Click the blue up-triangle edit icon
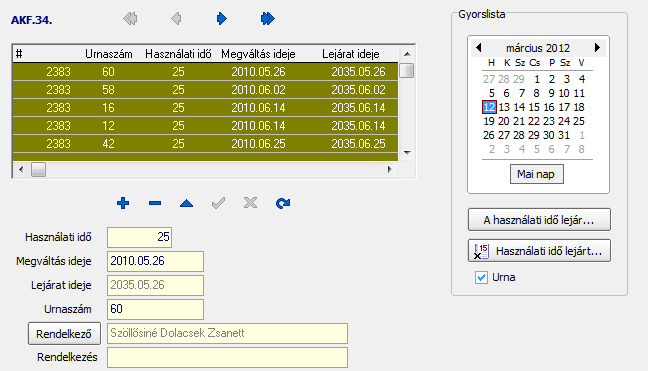Viewport: 648px width, 371px height. [x=186, y=203]
